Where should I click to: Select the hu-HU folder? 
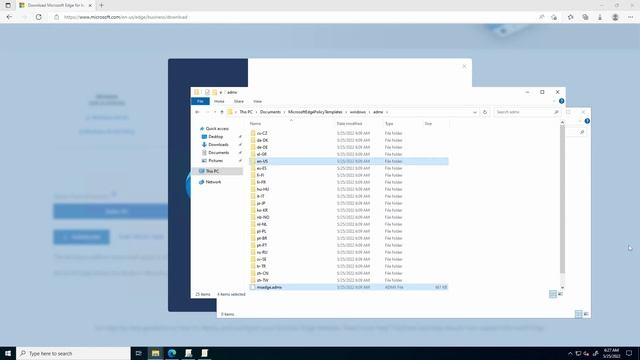(x=262, y=189)
